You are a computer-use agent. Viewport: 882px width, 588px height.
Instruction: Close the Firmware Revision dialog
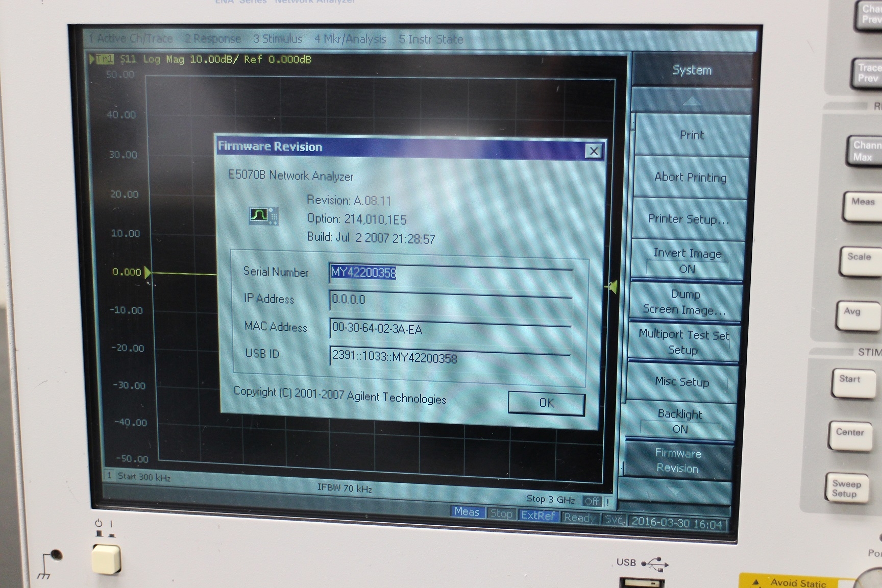(x=594, y=151)
